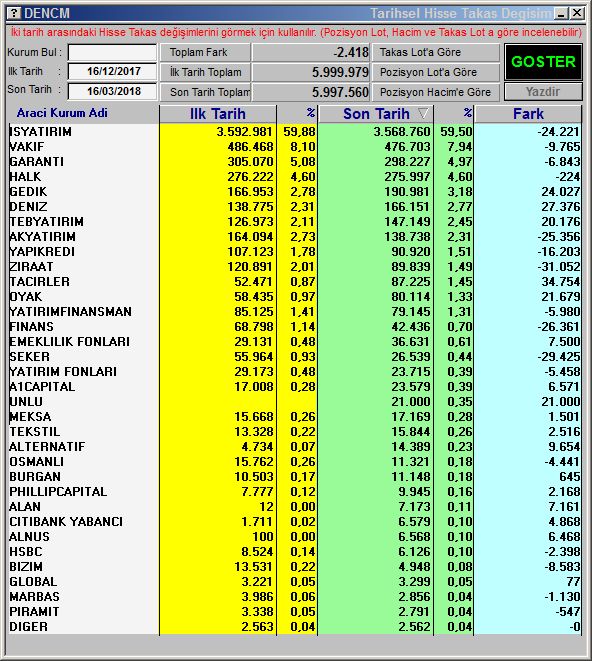Click Fark value 34.754 for TACIRLER
This screenshot has width=592, height=661.
560,282
